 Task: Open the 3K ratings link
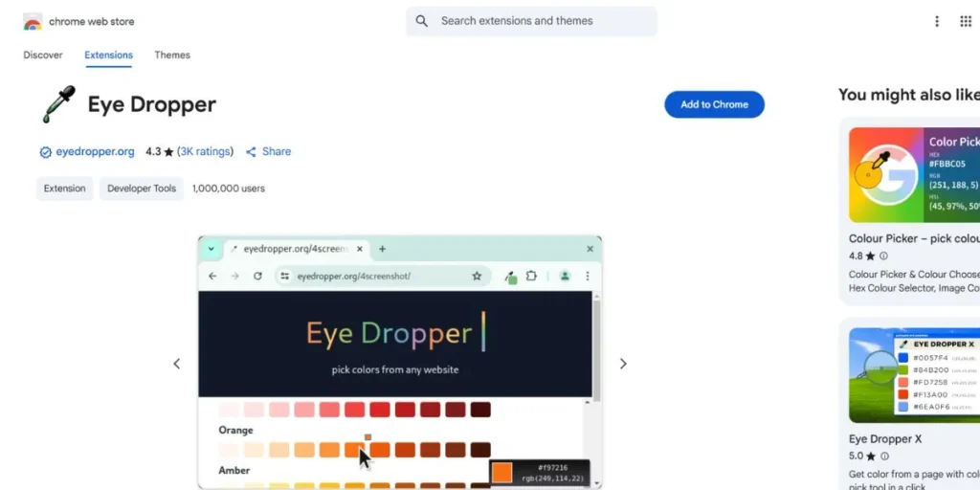click(x=205, y=151)
